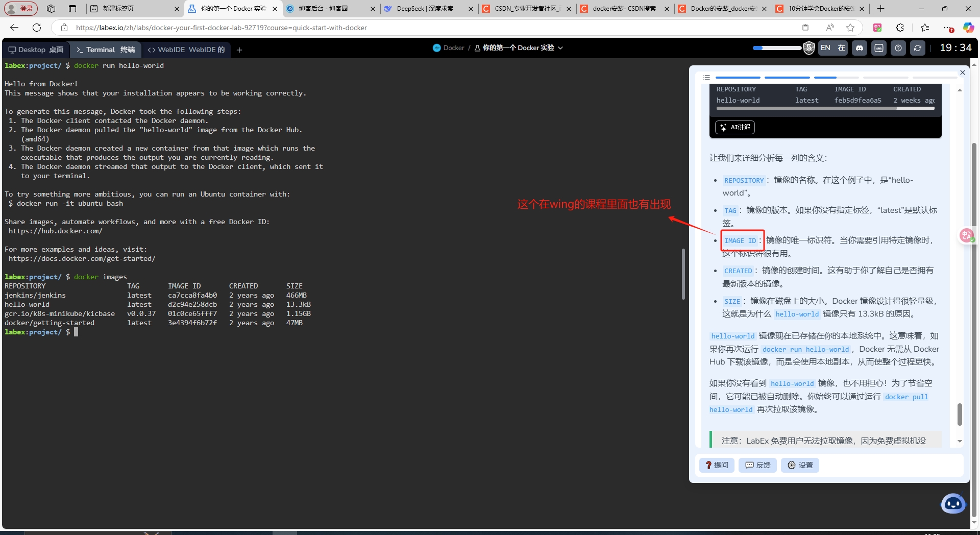This screenshot has width=980, height=535.
Task: Click 'docker/getting-started' repository entry
Action: pyautogui.click(x=50, y=323)
